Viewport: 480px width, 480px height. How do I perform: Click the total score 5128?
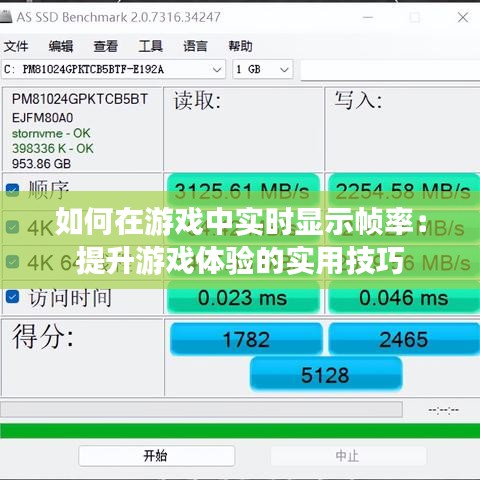(326, 375)
